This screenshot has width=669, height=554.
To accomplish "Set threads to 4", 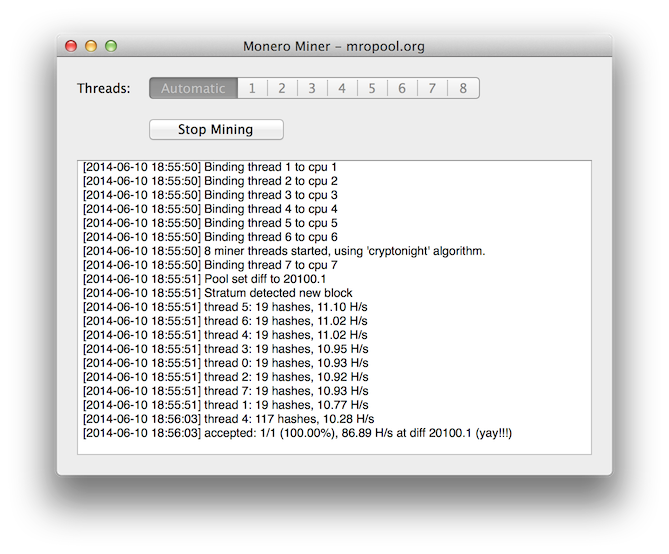I will tap(342, 88).
